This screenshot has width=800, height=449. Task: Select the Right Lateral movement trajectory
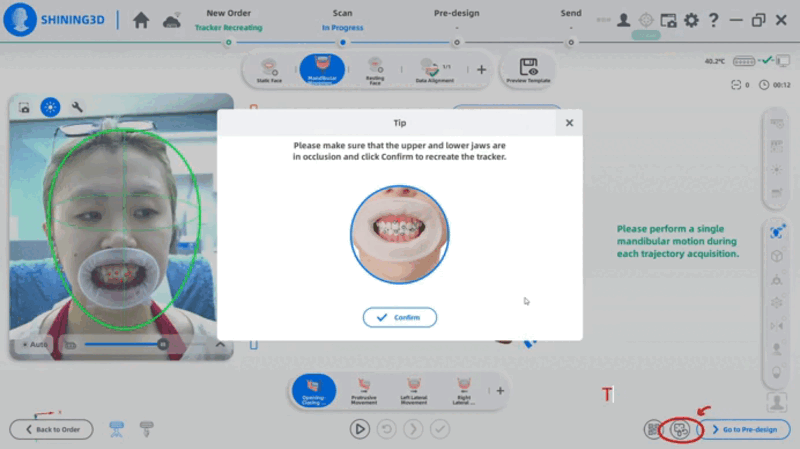pos(464,391)
